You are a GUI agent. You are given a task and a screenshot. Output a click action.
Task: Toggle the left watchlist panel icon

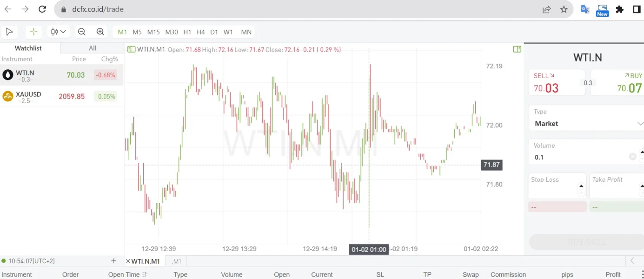(131, 49)
